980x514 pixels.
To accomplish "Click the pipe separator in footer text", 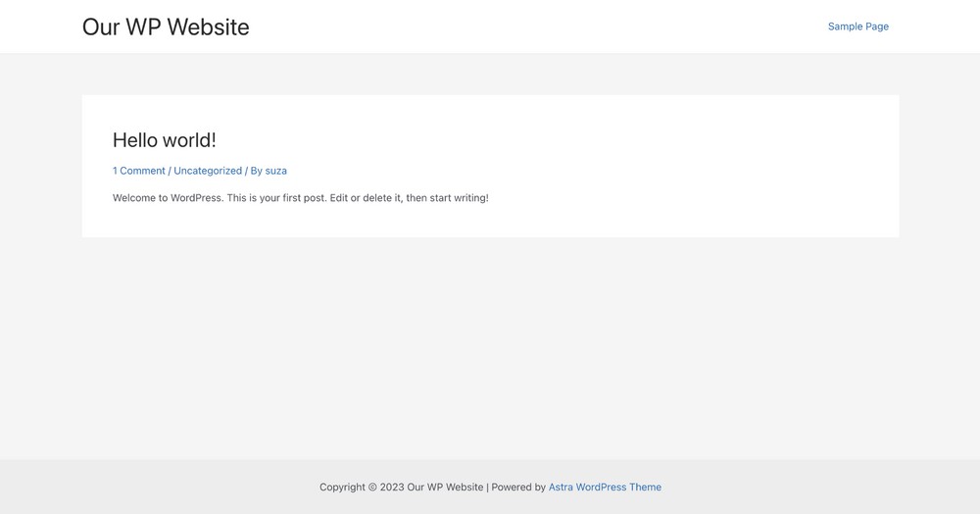I will coord(487,488).
